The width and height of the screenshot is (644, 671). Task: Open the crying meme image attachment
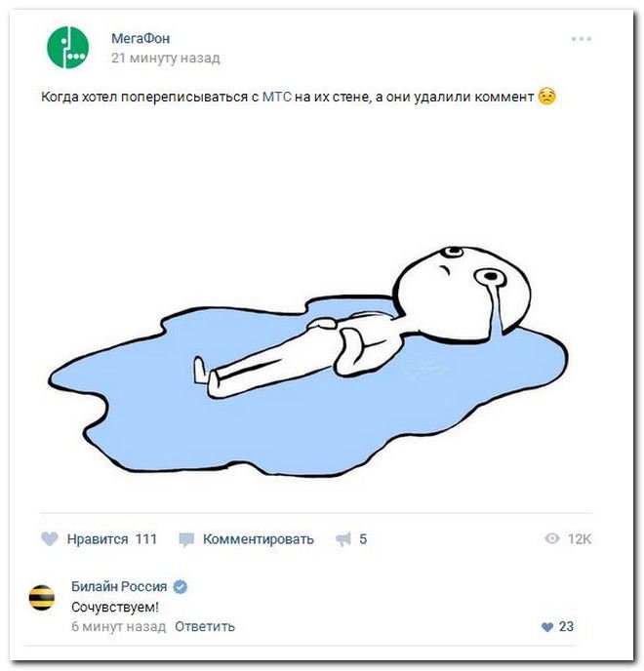[x=308, y=360]
